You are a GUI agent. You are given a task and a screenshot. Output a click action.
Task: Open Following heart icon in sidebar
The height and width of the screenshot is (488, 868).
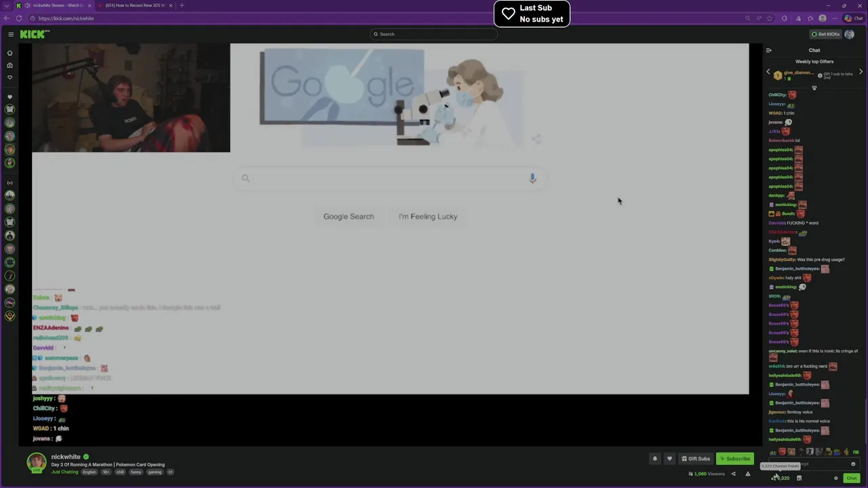coord(9,77)
